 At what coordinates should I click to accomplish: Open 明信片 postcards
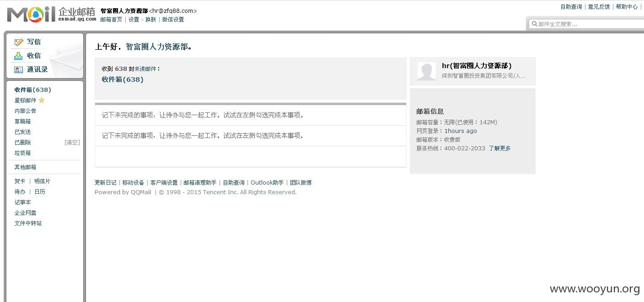(43, 181)
